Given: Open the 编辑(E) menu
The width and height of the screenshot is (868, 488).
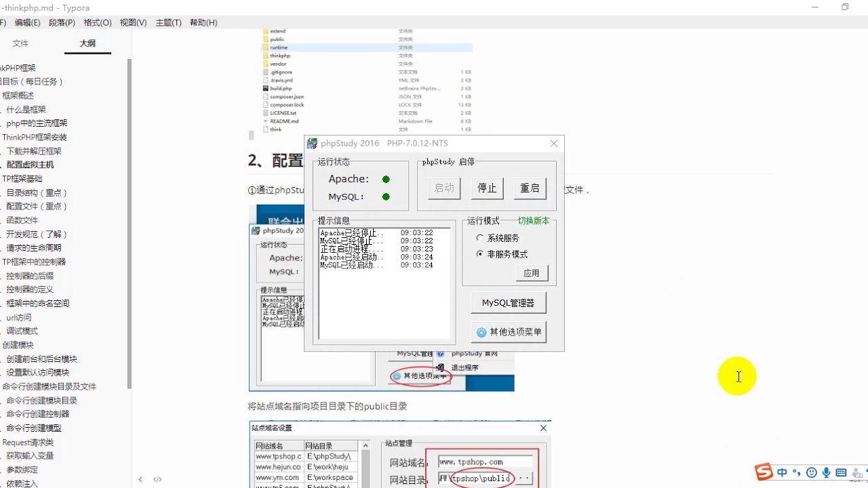Looking at the screenshot, I should point(27,22).
